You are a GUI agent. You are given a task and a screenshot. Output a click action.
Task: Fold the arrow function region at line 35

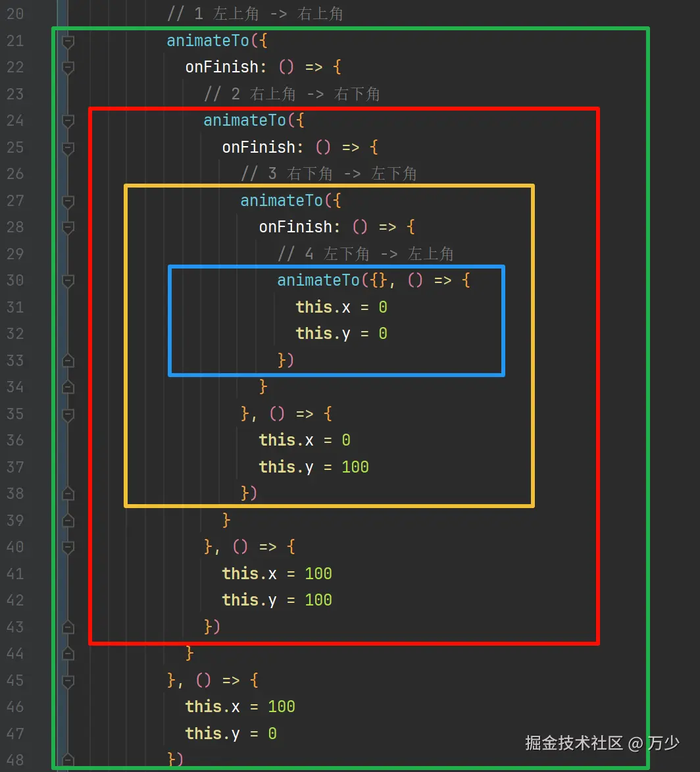tap(68, 414)
